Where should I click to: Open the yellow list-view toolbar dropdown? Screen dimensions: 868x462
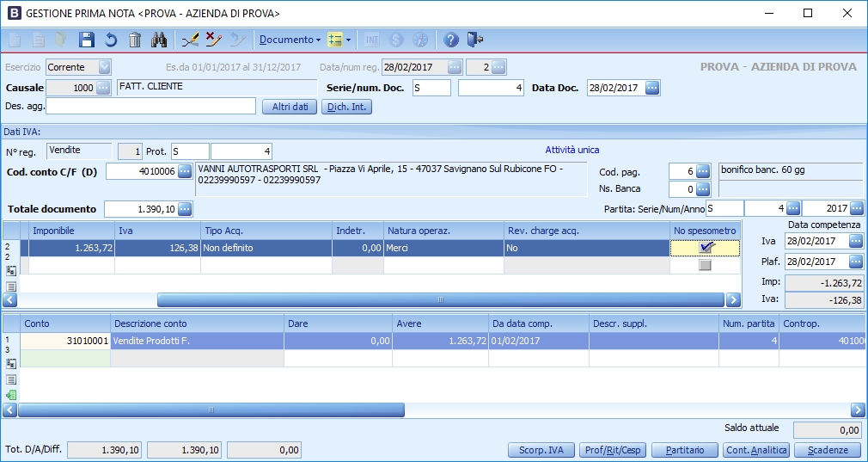pos(339,40)
